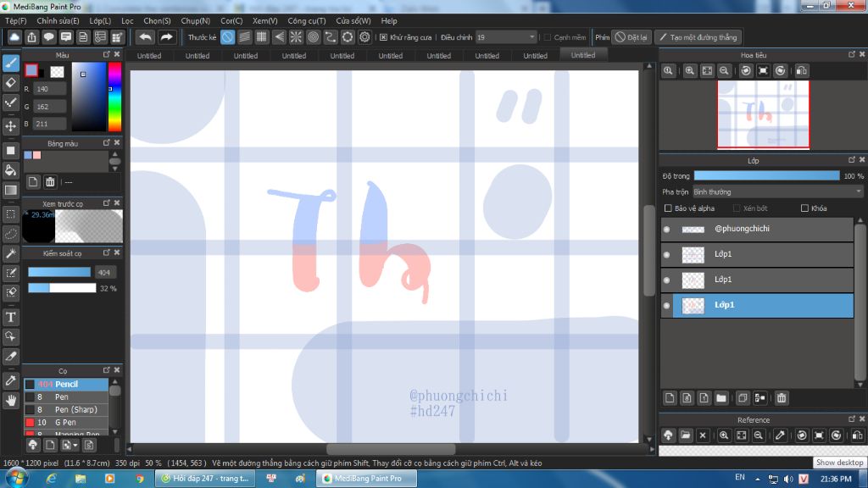Select the Brush tool in left toolbar
This screenshot has width=868, height=488.
(10, 63)
